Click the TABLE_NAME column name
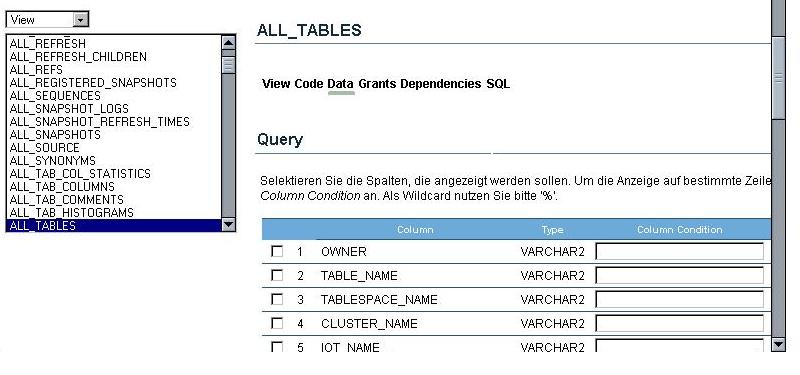The width and height of the screenshot is (800, 375). click(359, 276)
